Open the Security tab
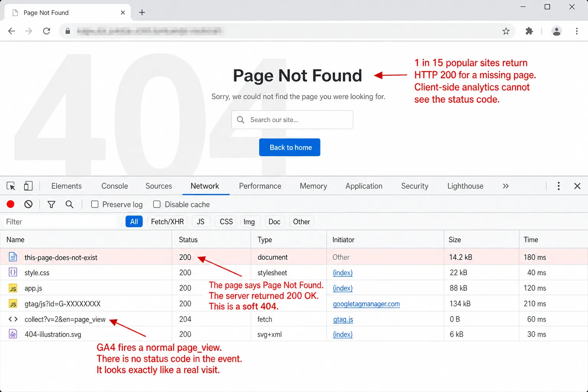The height and width of the screenshot is (392, 588). [415, 186]
